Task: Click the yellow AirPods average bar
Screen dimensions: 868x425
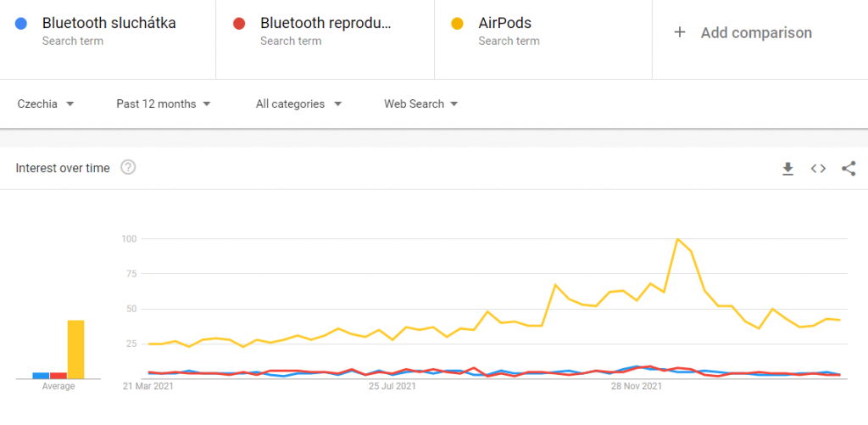Action: (x=75, y=349)
